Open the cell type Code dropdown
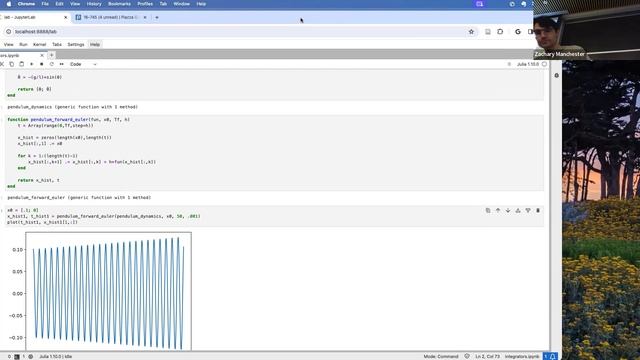 83,64
